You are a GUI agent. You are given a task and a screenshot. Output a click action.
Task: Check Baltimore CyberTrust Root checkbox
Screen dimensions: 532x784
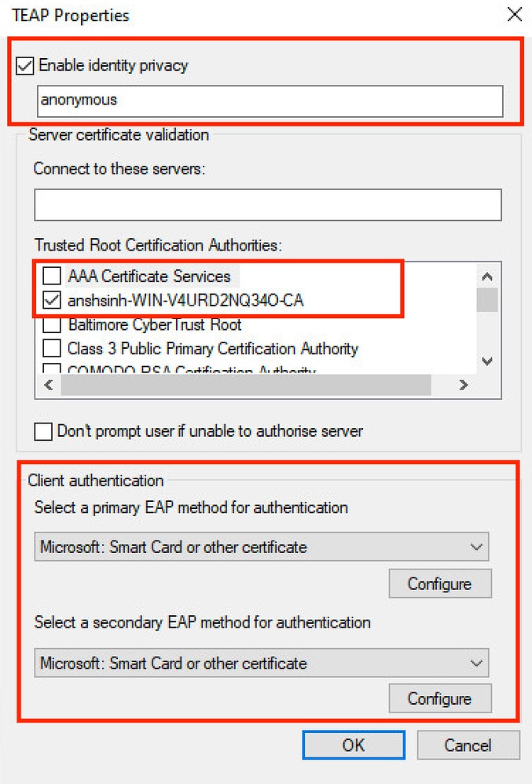tap(52, 324)
